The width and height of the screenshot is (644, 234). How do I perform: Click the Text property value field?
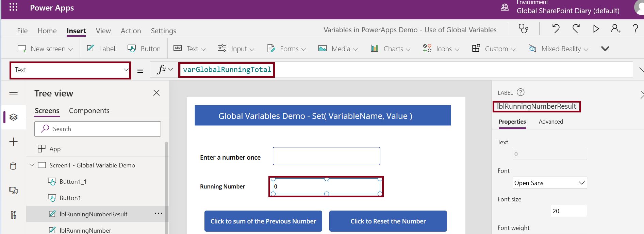[550, 154]
